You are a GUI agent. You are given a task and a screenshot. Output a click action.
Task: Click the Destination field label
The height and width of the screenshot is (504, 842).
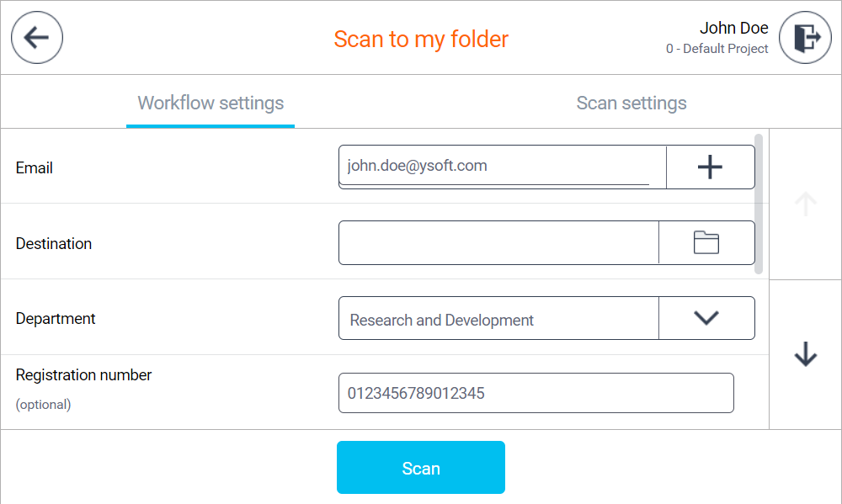pos(54,244)
